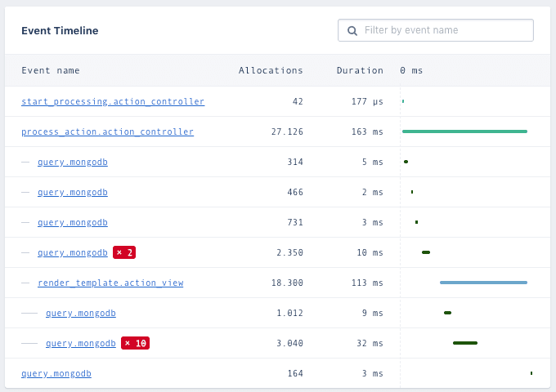556x392 pixels.
Task: Click the Event Timeline heading
Action: (x=60, y=31)
